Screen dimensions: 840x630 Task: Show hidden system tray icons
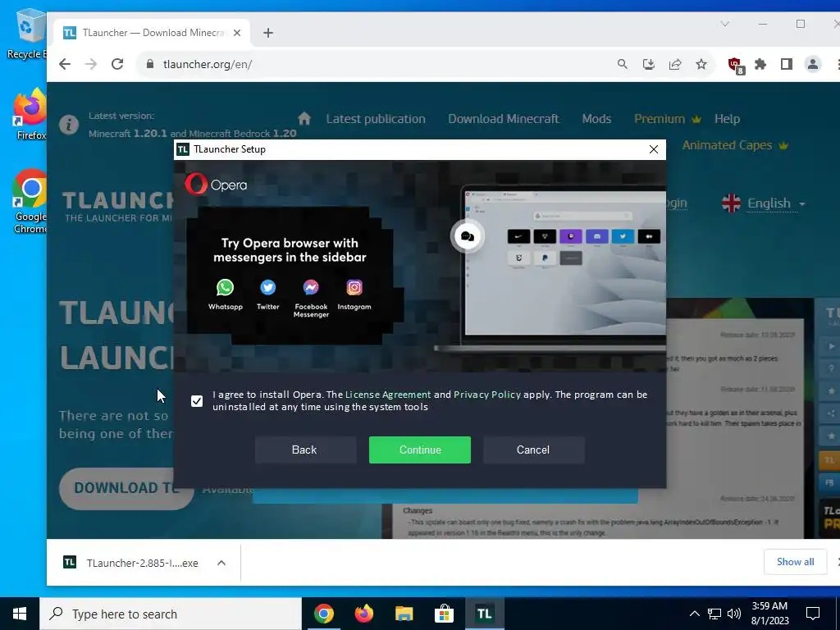[x=694, y=614]
